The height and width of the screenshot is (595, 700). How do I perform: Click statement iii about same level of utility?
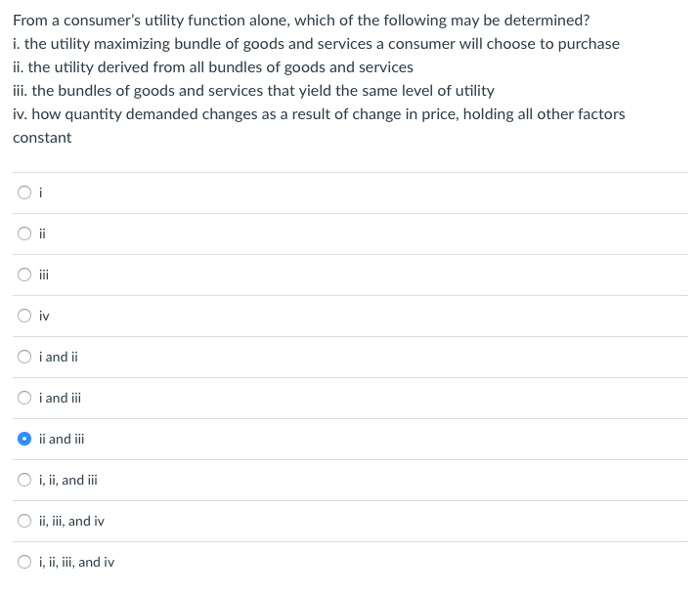pyautogui.click(x=253, y=91)
